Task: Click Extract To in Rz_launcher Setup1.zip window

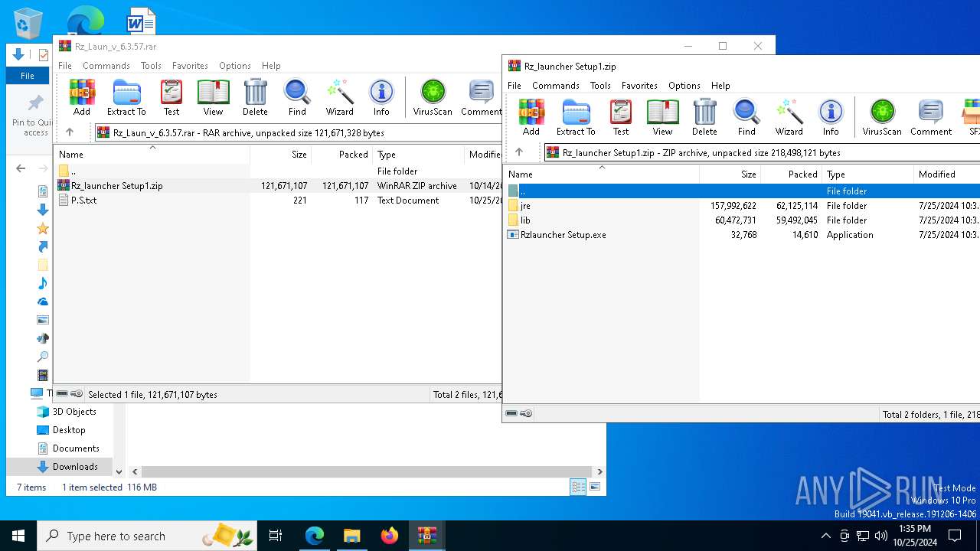Action: [x=576, y=117]
